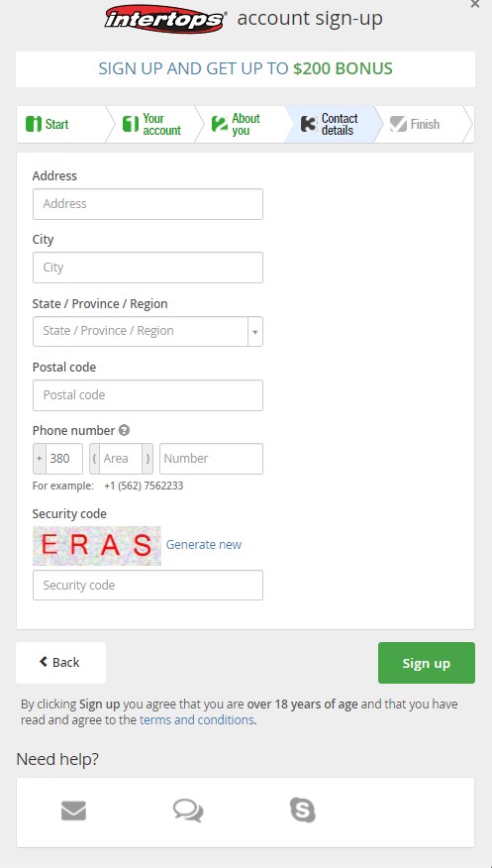Click the CAPTCHA image showing ERAS
This screenshot has width=492, height=868.
[97, 546]
